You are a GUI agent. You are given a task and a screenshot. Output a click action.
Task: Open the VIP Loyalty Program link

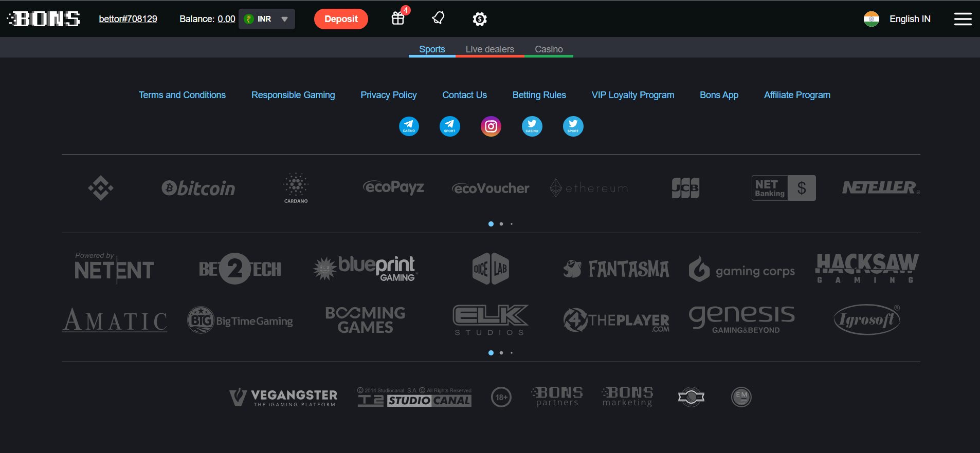pyautogui.click(x=633, y=95)
